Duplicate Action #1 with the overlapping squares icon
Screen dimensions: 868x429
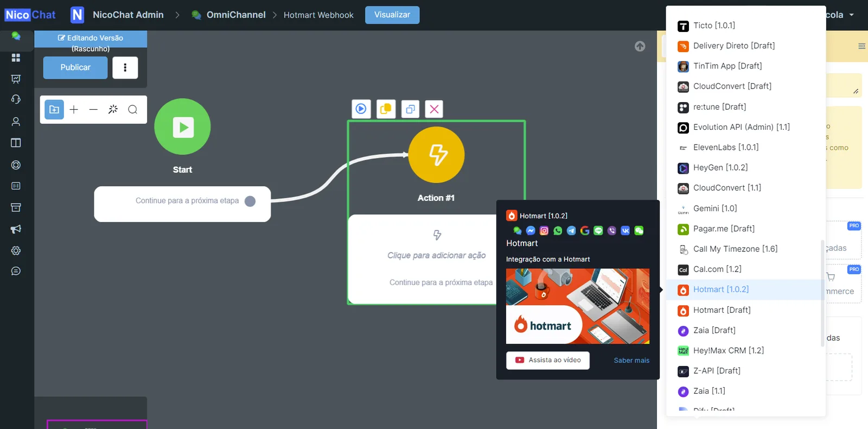pyautogui.click(x=410, y=109)
